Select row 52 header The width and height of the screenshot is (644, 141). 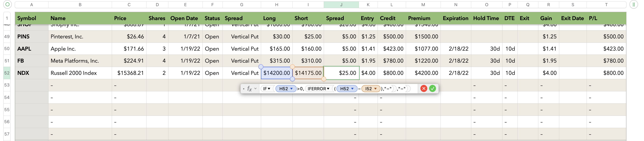[x=7, y=73]
